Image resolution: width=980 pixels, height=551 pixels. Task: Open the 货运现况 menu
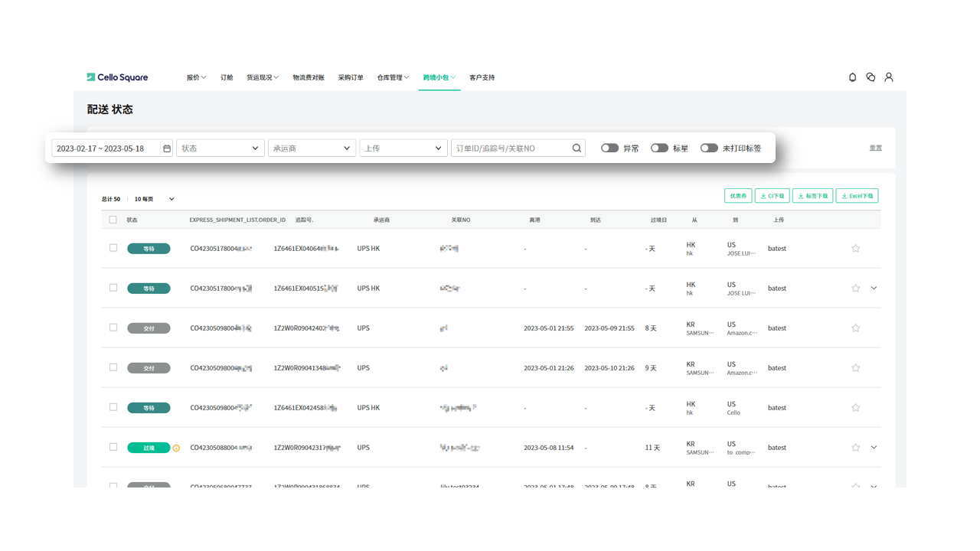(262, 77)
